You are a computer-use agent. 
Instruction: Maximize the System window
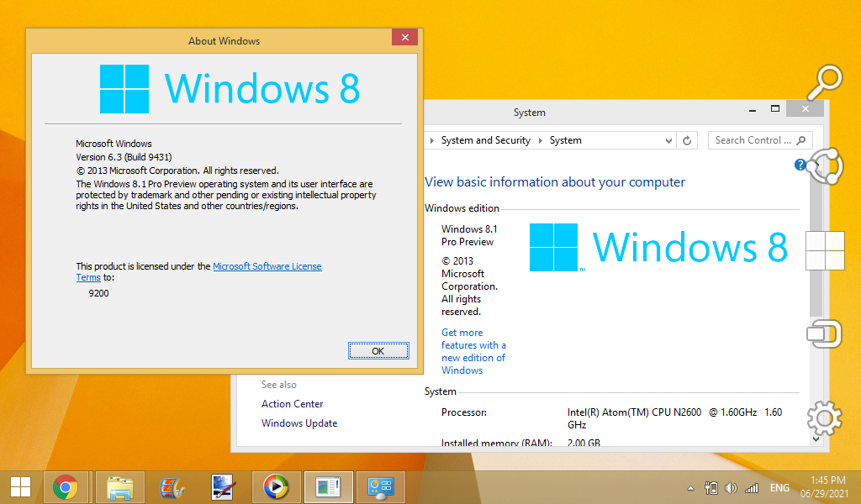[774, 109]
